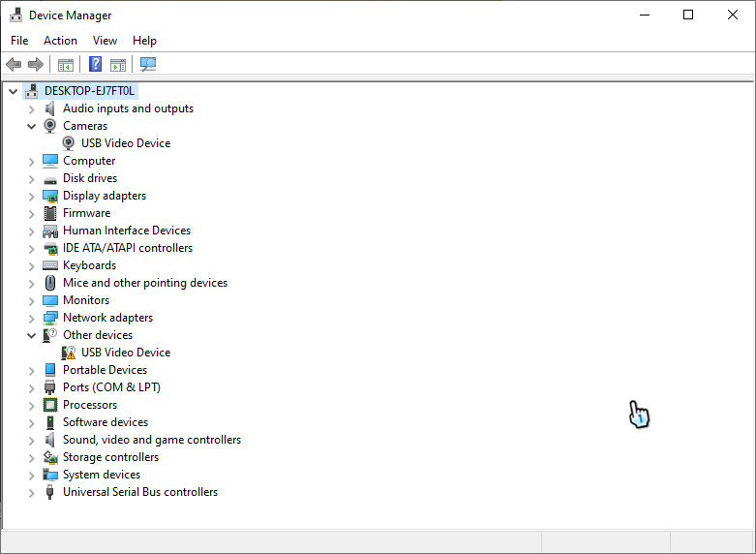Select 'Human Interface Devices' label
Image resolution: width=756 pixels, height=554 pixels.
(127, 231)
